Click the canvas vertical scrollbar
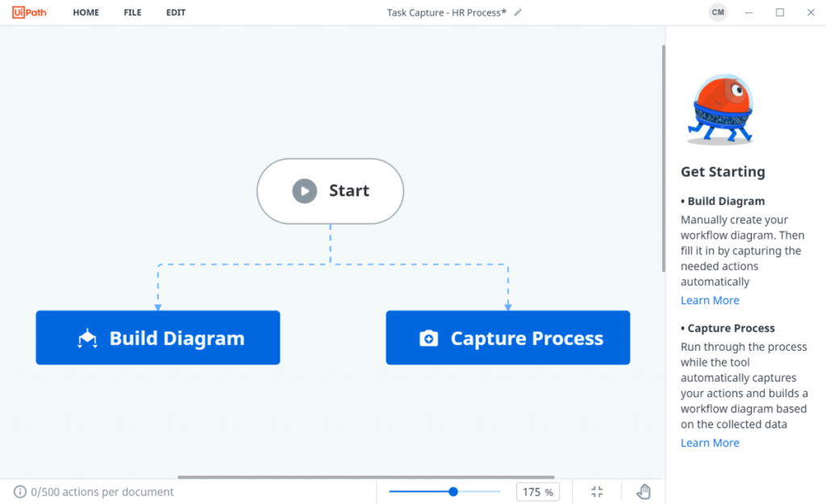Screen dimensions: 826x504 (x=663, y=159)
